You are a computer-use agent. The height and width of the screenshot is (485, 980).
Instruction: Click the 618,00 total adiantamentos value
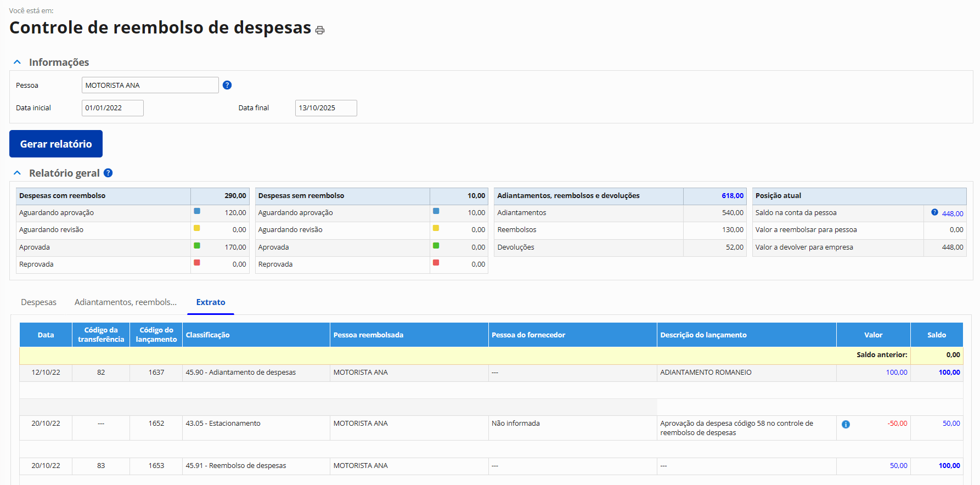tap(733, 196)
